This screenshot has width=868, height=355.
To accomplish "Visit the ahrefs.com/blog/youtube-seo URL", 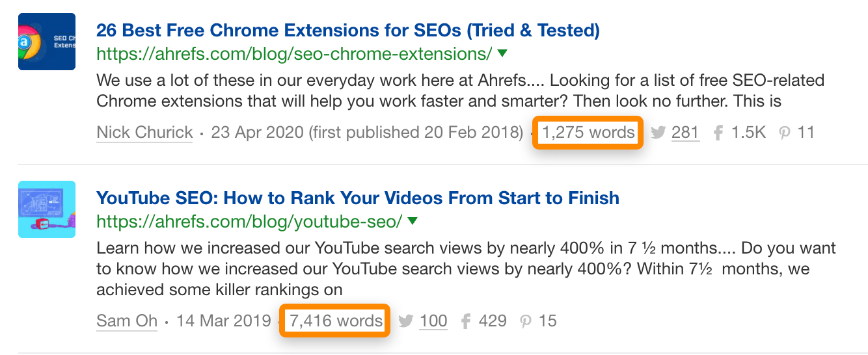I will click(249, 221).
